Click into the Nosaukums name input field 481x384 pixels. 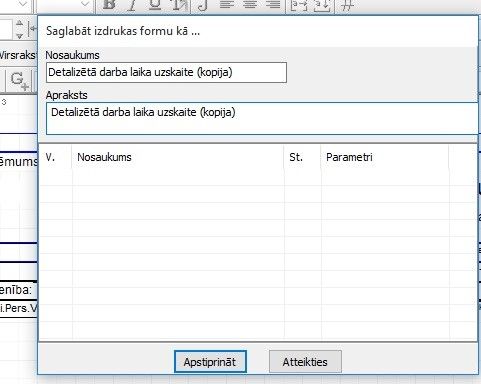point(166,72)
